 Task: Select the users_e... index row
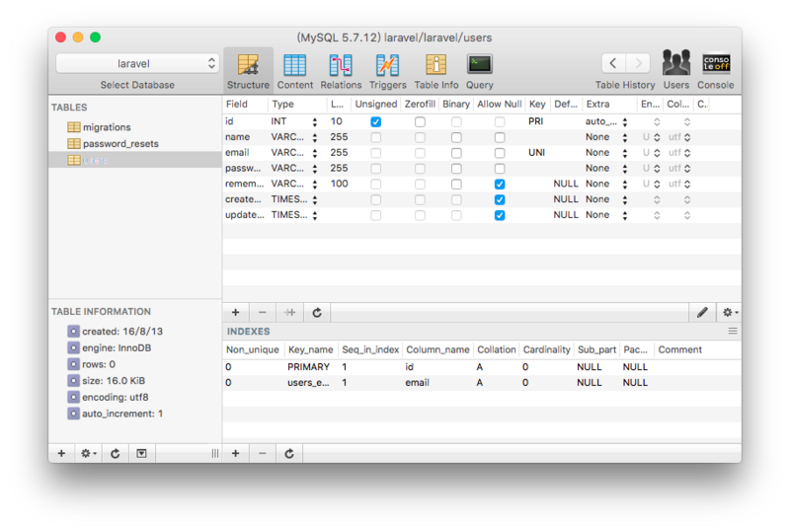coord(482,382)
